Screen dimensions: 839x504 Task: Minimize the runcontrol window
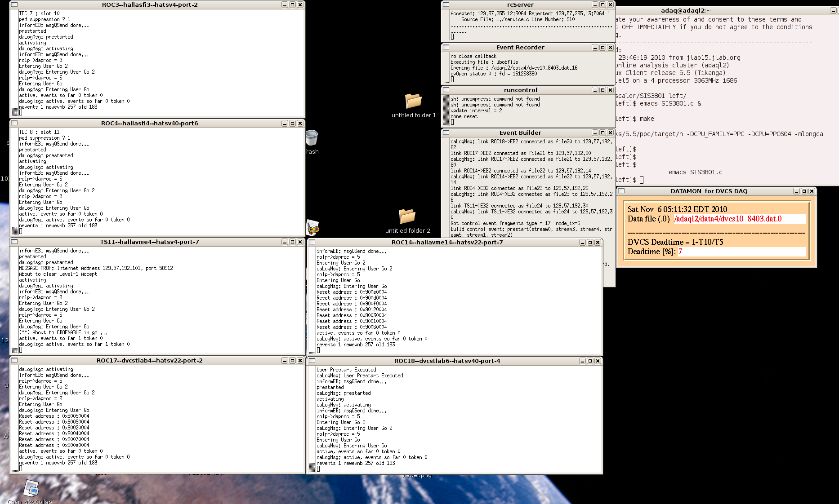click(595, 90)
